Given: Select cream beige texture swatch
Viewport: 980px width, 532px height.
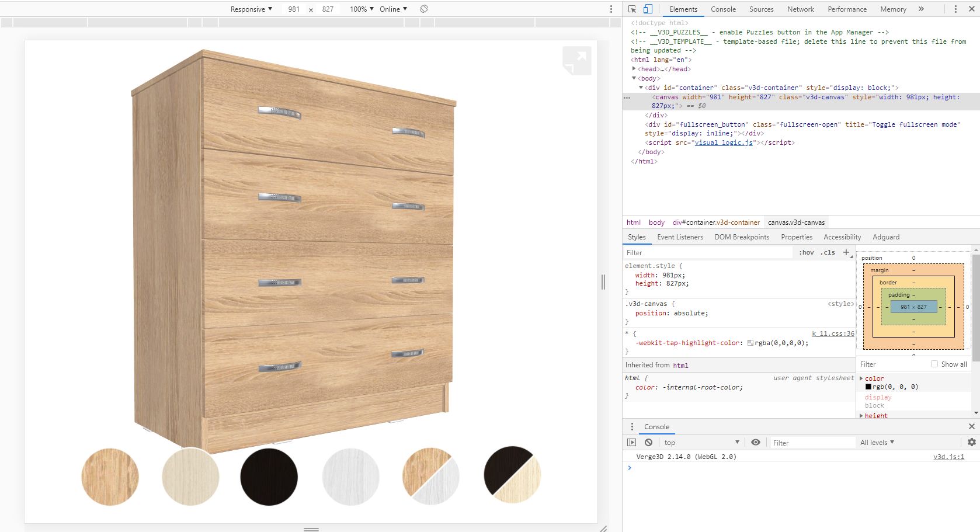Looking at the screenshot, I should 190,477.
